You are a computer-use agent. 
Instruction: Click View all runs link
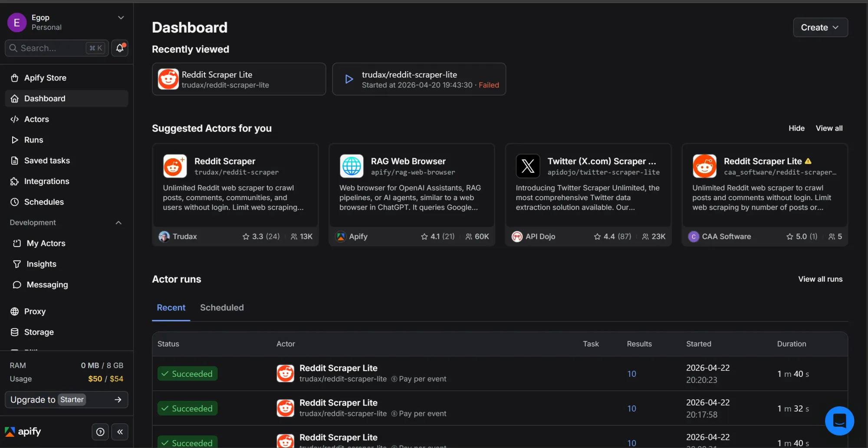820,279
